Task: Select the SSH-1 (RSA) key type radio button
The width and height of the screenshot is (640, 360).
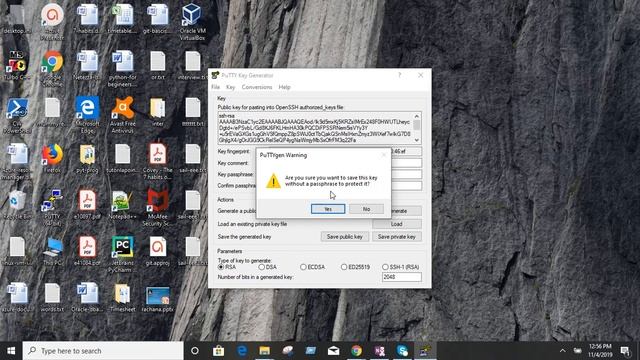Action: (x=385, y=267)
